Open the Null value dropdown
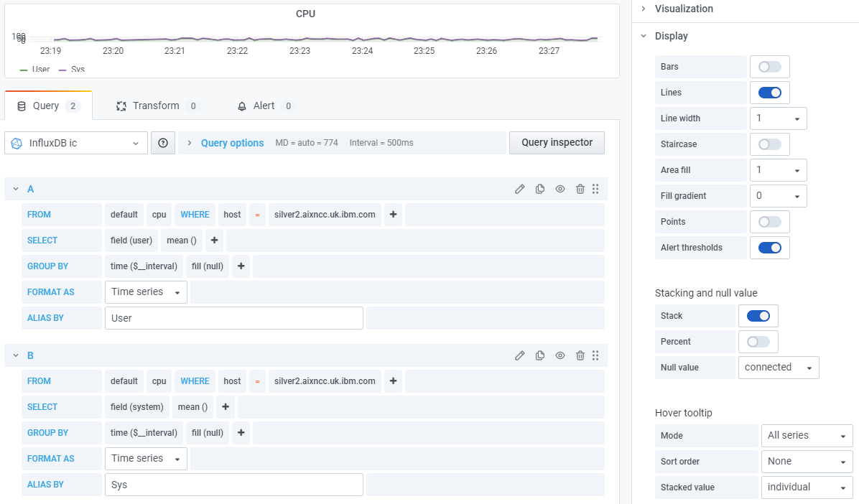Screen dimensions: 859x504 pyautogui.click(x=779, y=367)
